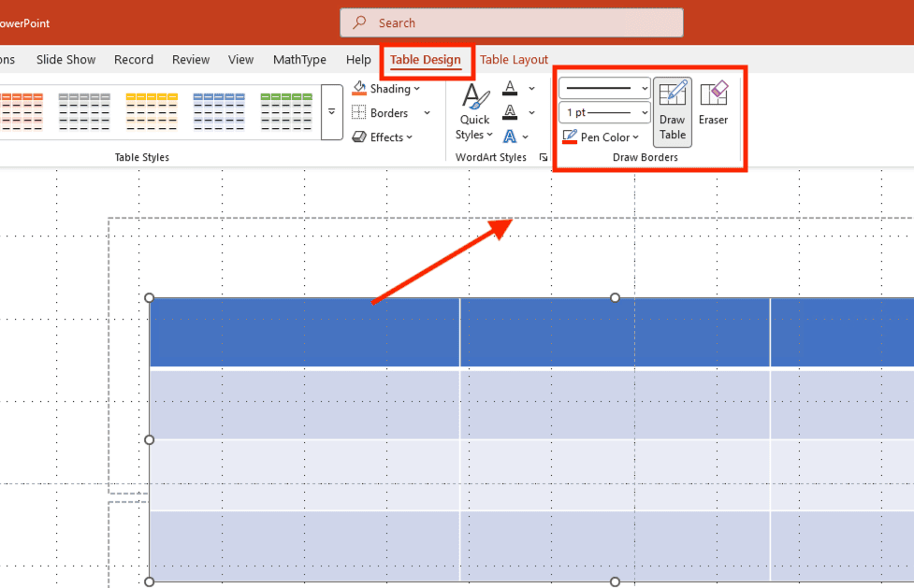914x588 pixels.
Task: Open the Borders dropdown arrow
Action: [x=428, y=112]
